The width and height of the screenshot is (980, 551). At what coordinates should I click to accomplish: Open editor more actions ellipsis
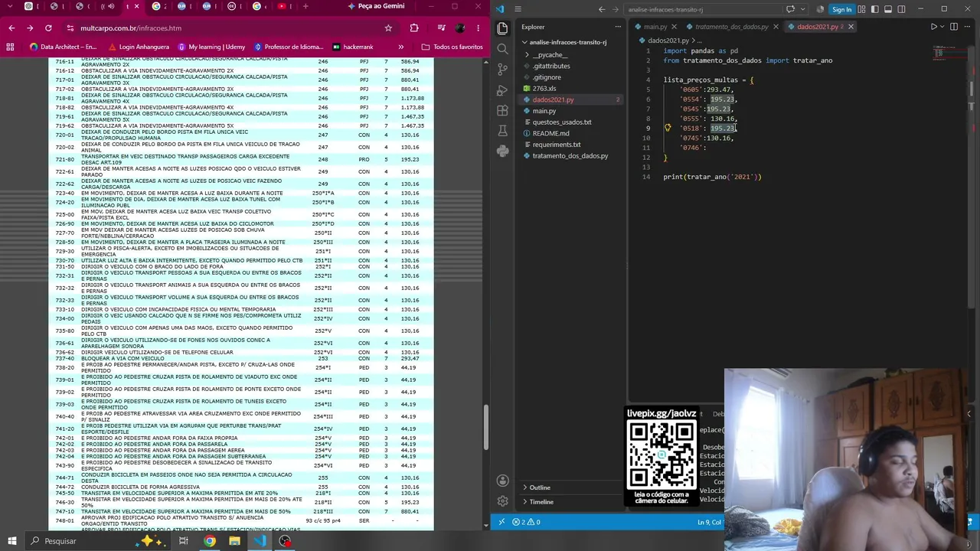(968, 27)
